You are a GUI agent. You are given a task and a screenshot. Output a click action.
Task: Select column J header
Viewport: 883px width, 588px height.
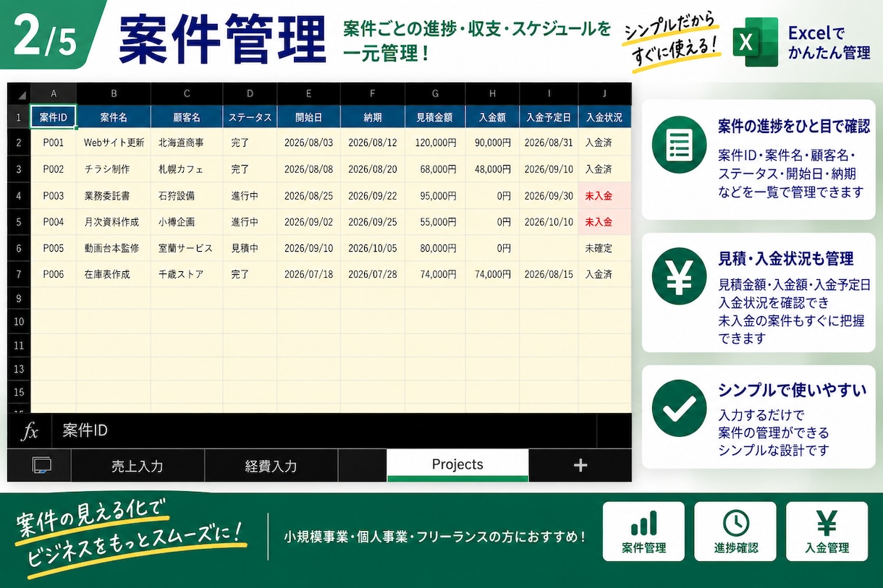point(604,93)
